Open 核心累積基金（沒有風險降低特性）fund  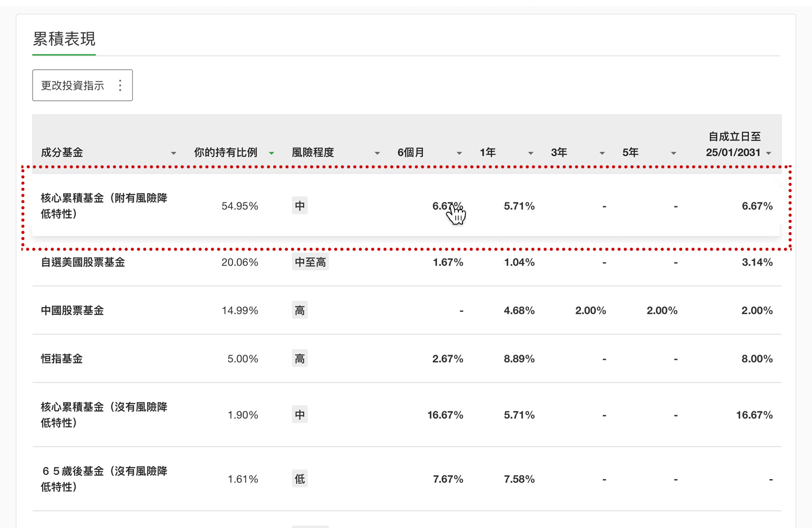tap(104, 415)
